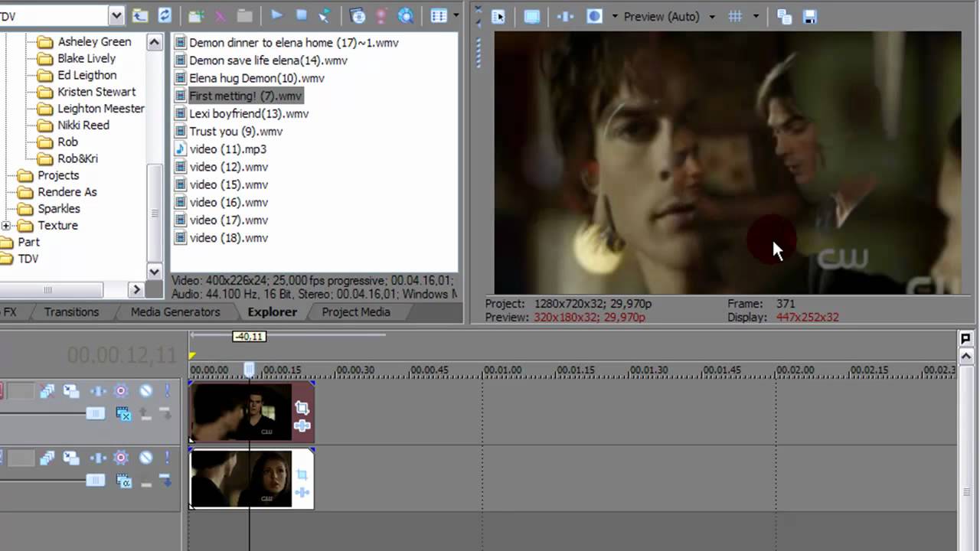The image size is (980, 551).
Task: Toggle Bypass Motion Blur on bottom track
Action: click(x=47, y=458)
